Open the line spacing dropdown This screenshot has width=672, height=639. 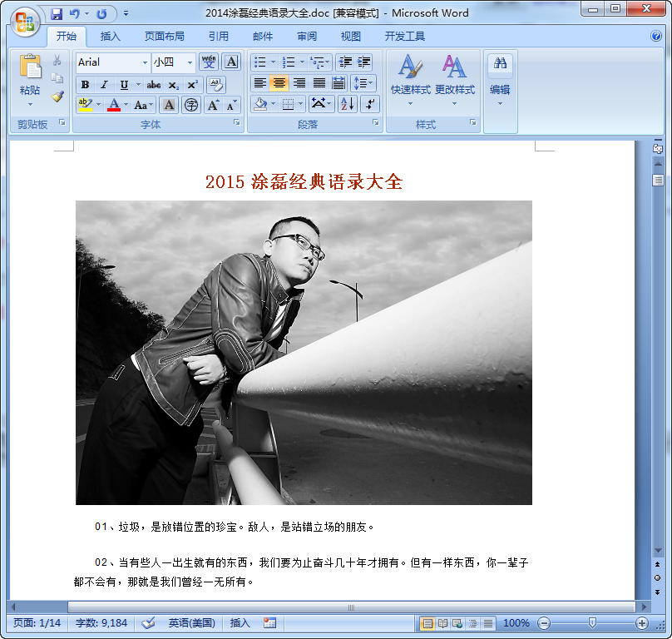pyautogui.click(x=363, y=84)
